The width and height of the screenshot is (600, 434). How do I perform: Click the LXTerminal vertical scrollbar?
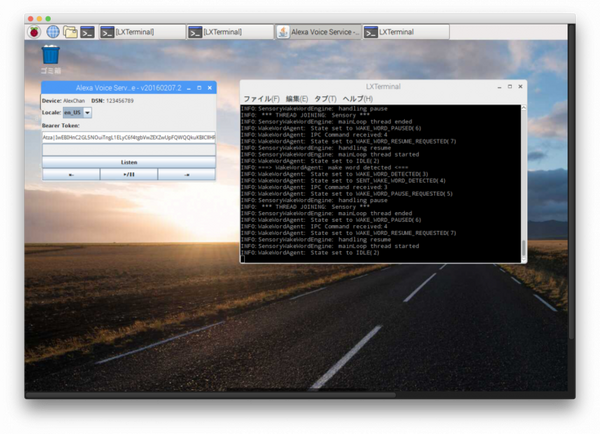523,180
